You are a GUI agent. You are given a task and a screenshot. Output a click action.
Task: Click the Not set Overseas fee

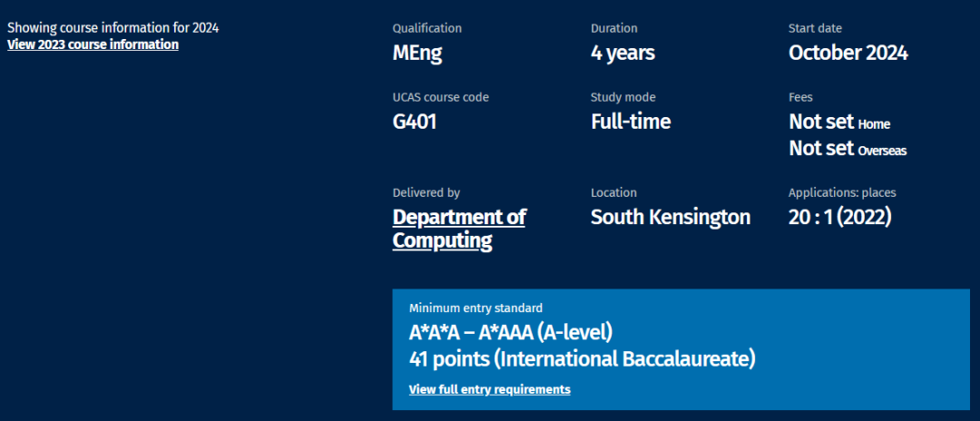[848, 149]
